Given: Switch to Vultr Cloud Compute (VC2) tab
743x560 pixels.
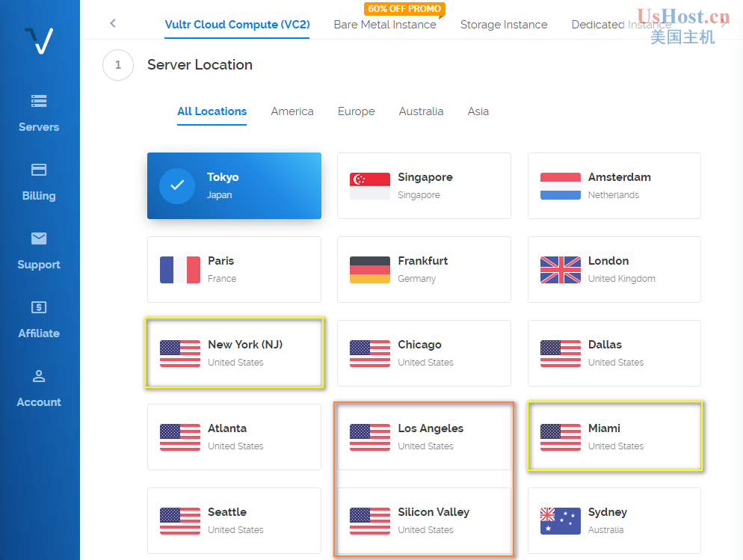Looking at the screenshot, I should coord(237,25).
